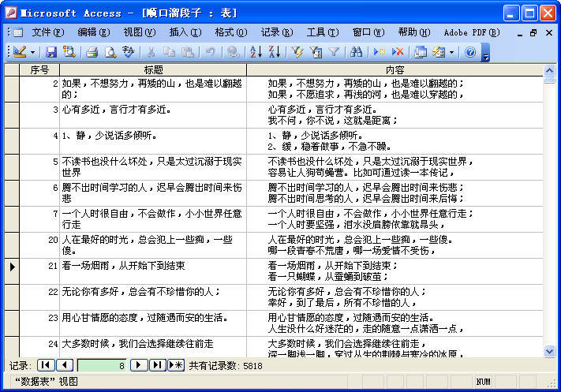Click title cell '1、静，少说话多倾听。'

click(153, 141)
